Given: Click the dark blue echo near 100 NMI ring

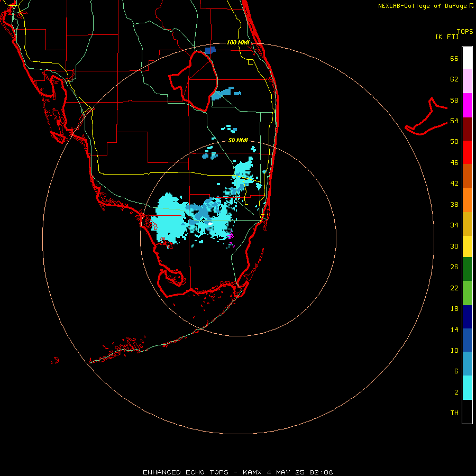Looking at the screenshot, I should (x=210, y=50).
